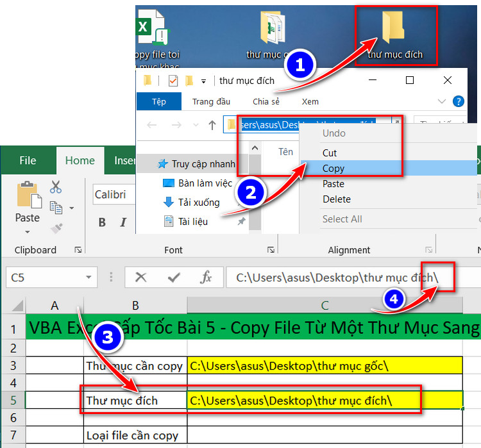Click Select All triangle at sheet corner
Viewport: 481px width, 448px height.
[x=17, y=306]
